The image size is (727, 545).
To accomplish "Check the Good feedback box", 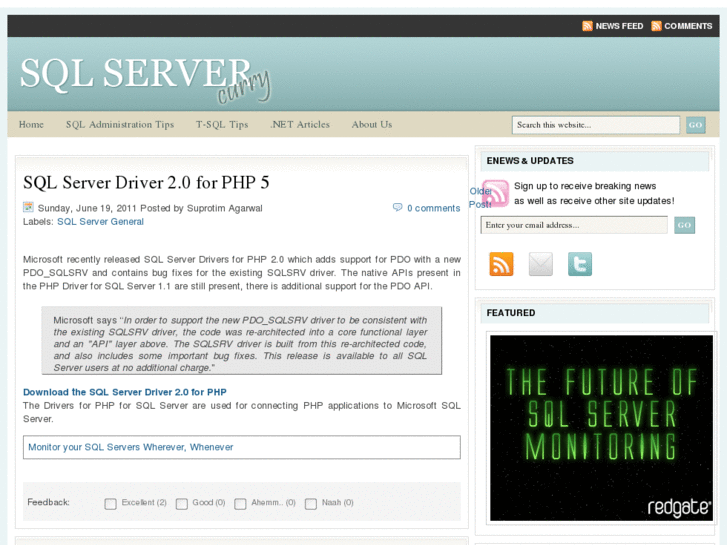I will [182, 504].
